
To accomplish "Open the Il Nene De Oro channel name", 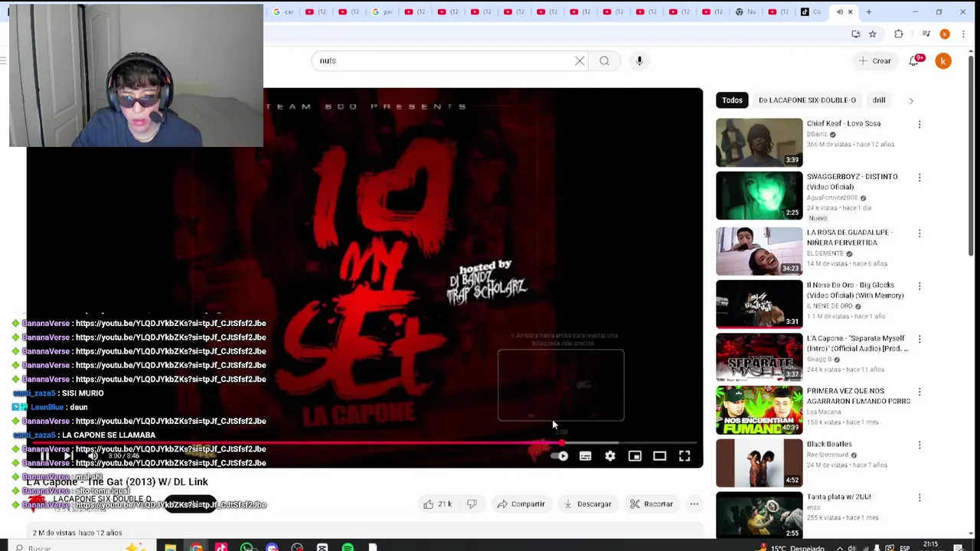I will pos(829,306).
